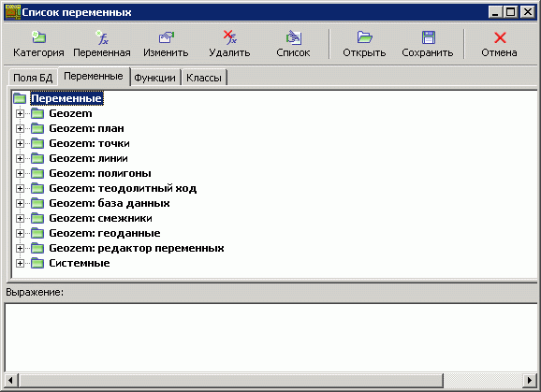
Task: Click the Удалить delete icon
Action: [229, 37]
